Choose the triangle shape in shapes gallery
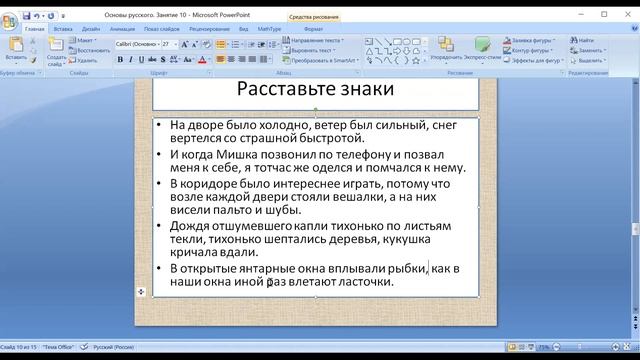The height and width of the screenshot is (360, 640). point(369,51)
